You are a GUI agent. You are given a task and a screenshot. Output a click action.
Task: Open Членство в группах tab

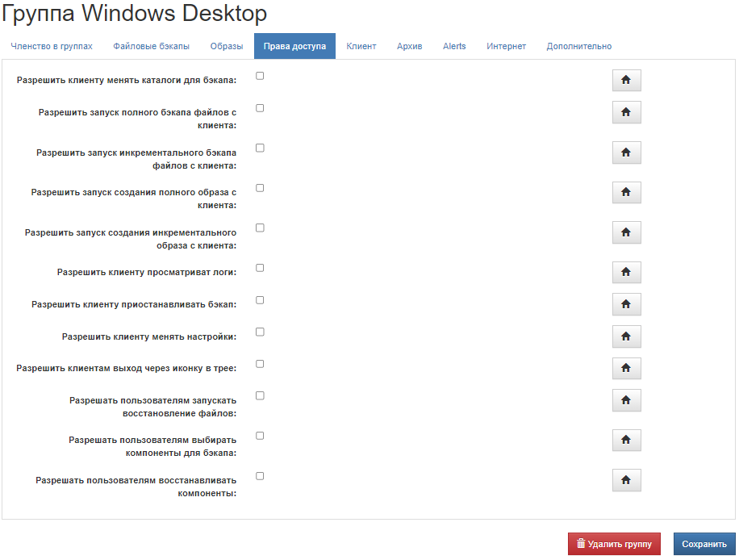click(52, 46)
